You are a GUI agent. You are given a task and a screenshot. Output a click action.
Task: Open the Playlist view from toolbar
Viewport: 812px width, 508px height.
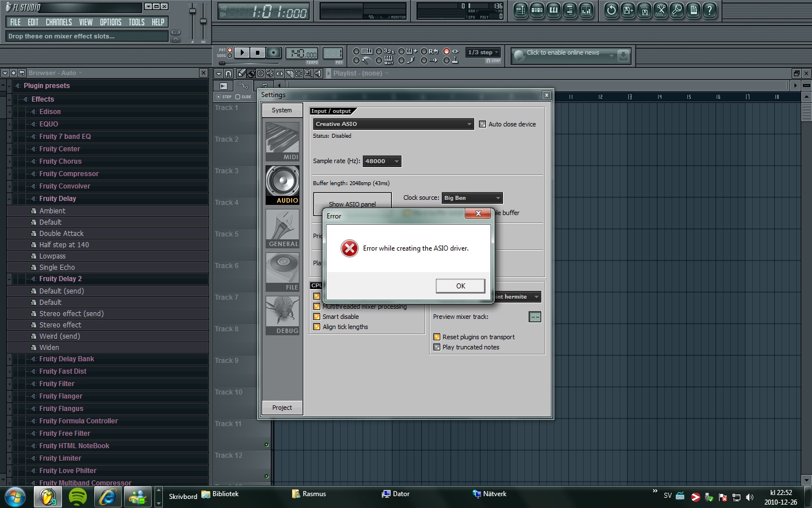click(520, 10)
